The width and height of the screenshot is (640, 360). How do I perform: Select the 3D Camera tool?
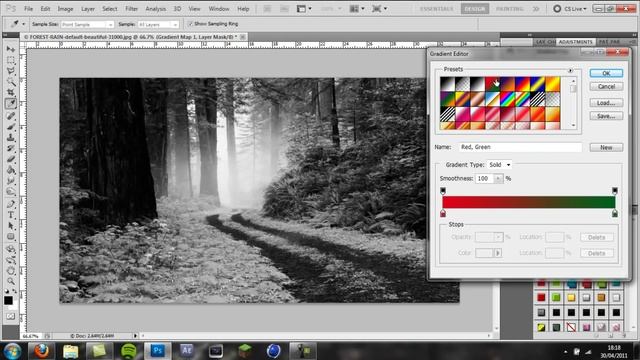[11, 260]
